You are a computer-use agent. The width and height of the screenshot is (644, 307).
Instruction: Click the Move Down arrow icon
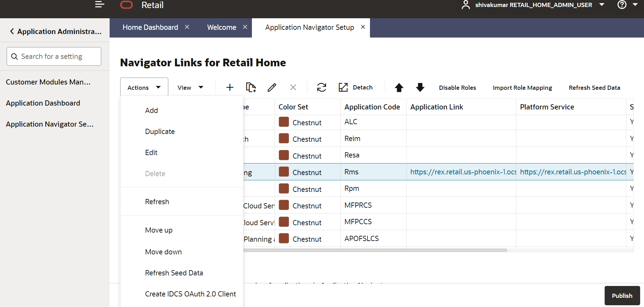pyautogui.click(x=420, y=87)
